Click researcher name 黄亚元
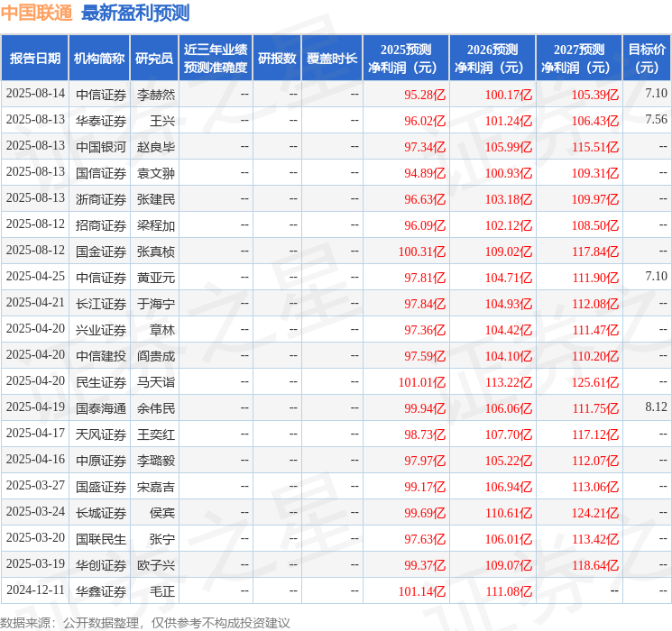The width and height of the screenshot is (672, 631). (x=155, y=278)
